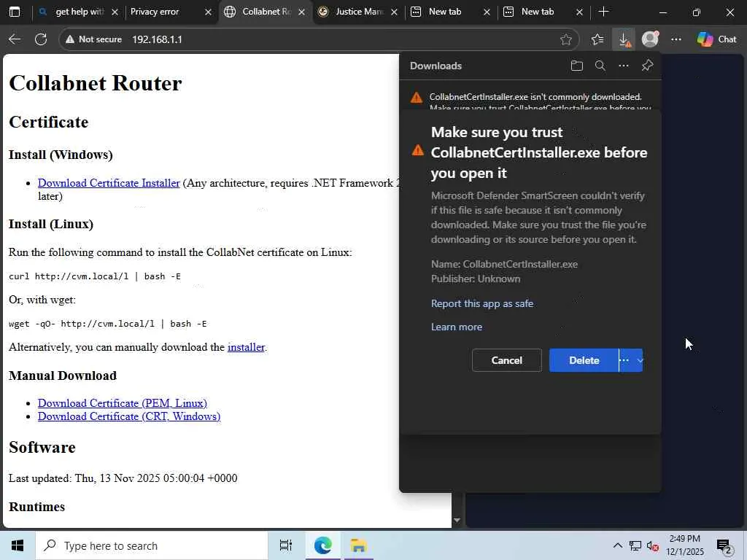The image size is (747, 560).
Task: Open the Learn more link
Action: coord(457,327)
